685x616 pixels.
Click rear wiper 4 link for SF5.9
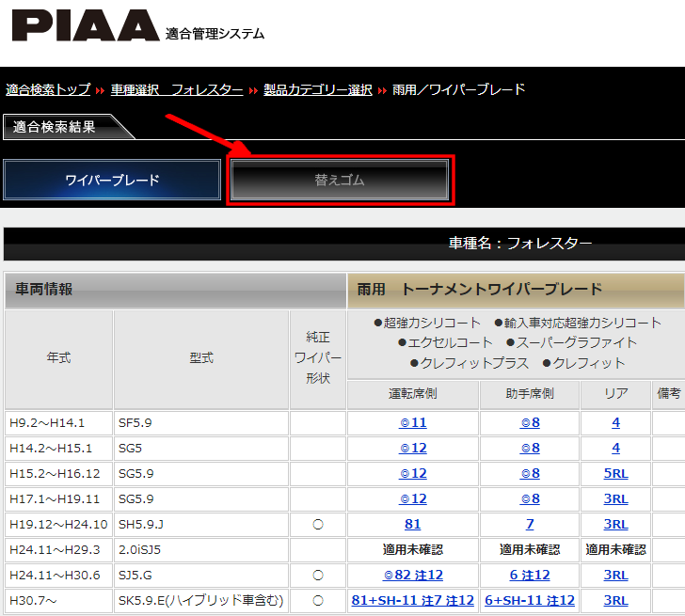615,423
